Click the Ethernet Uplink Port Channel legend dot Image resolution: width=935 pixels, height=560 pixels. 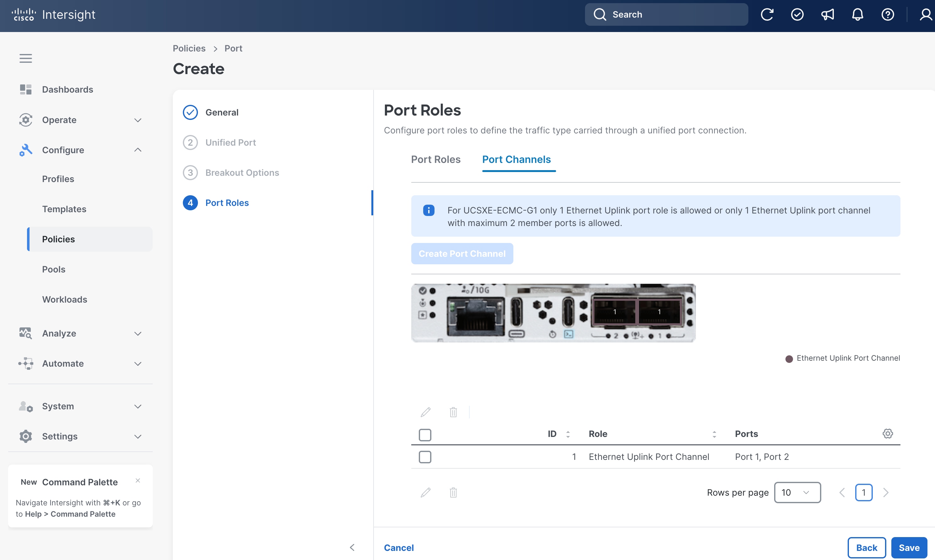(789, 358)
